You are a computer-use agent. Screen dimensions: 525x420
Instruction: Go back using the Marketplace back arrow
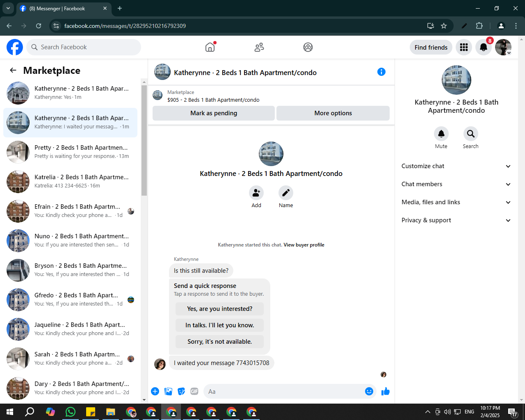(x=13, y=70)
